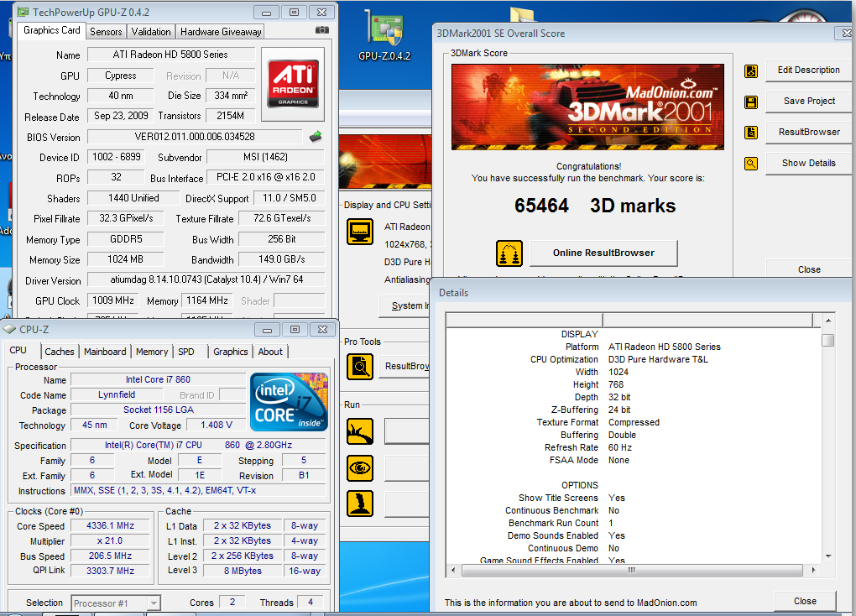Click the floppy icon next to Save Project
Viewport: 856px width, 616px height.
click(x=751, y=102)
